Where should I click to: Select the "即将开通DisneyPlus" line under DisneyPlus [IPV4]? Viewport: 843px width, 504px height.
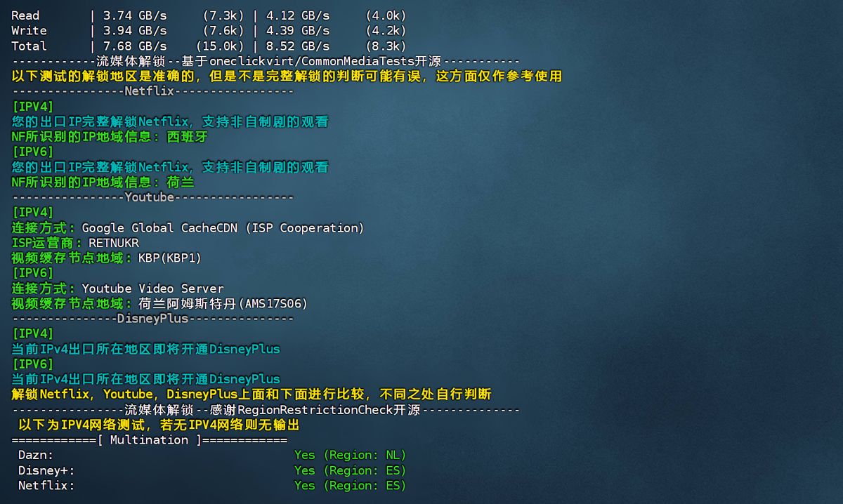[x=145, y=349]
